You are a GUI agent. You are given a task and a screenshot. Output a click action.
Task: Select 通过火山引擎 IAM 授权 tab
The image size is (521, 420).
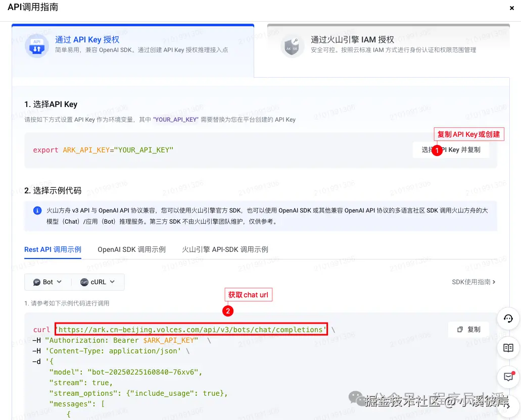pyautogui.click(x=389, y=51)
